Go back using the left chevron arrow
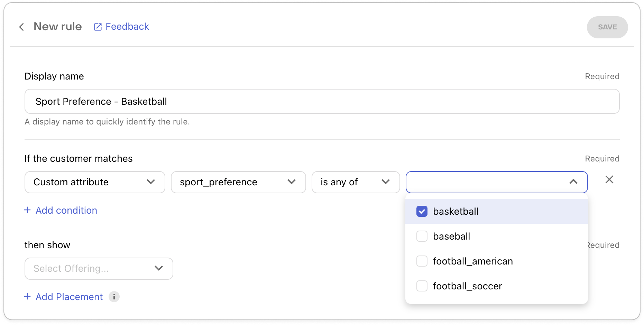The height and width of the screenshot is (325, 644). coord(21,27)
